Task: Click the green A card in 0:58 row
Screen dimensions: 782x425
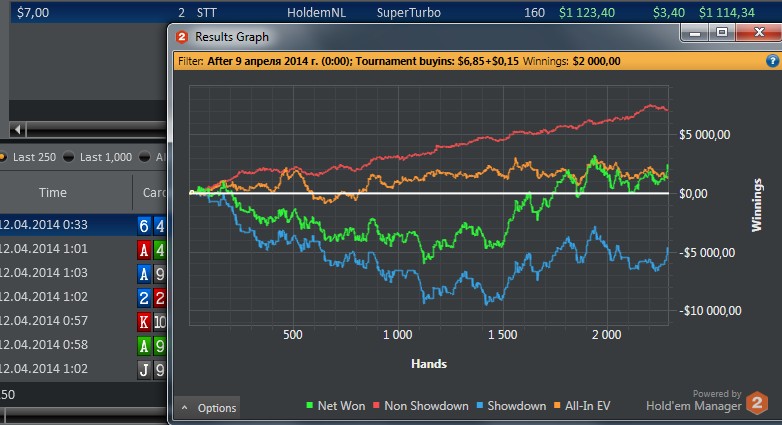Action: click(x=144, y=346)
